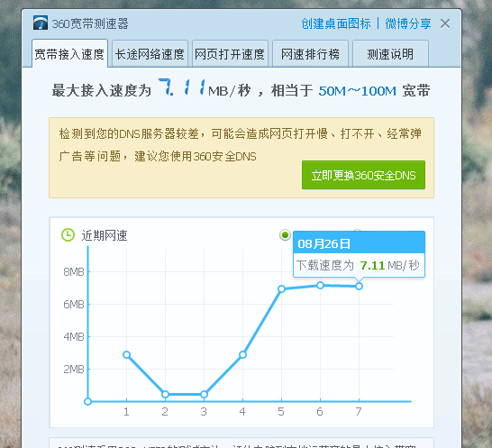Viewport: 492px width, 448px height.
Task: Click the 6MB axis label
Action: [x=74, y=305]
